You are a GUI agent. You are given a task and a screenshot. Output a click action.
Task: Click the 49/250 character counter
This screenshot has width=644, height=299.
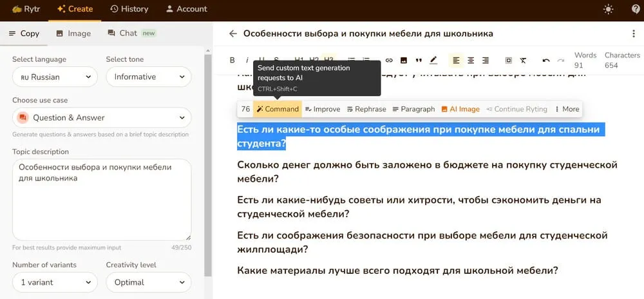(x=181, y=247)
